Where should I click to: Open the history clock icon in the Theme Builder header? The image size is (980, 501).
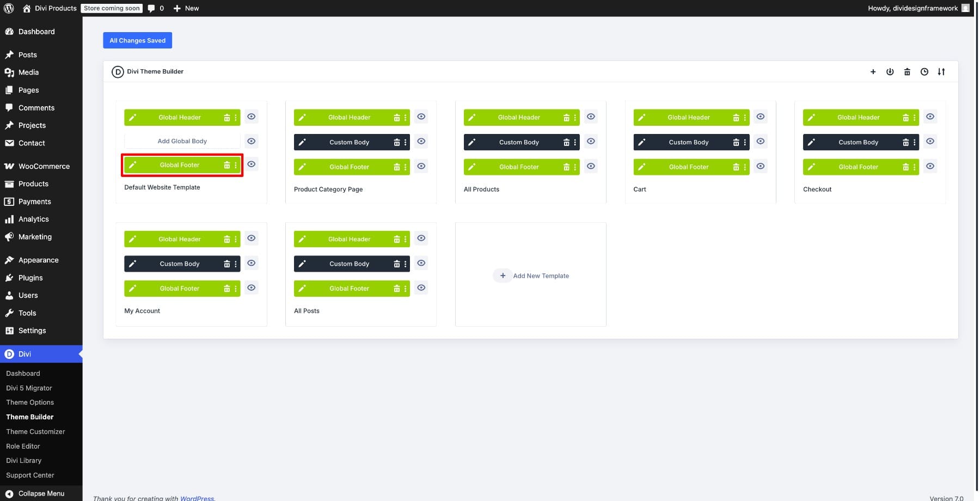click(924, 72)
